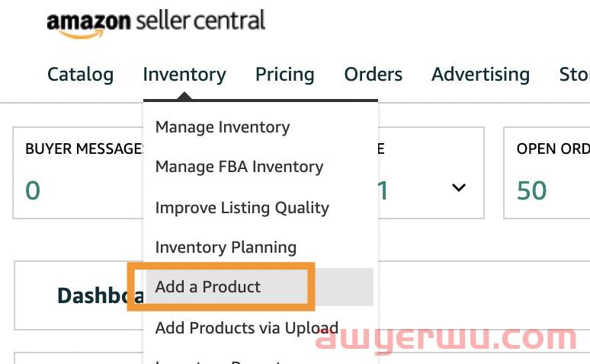Click the Open Orders count 50
590x364 pixels.
[531, 190]
